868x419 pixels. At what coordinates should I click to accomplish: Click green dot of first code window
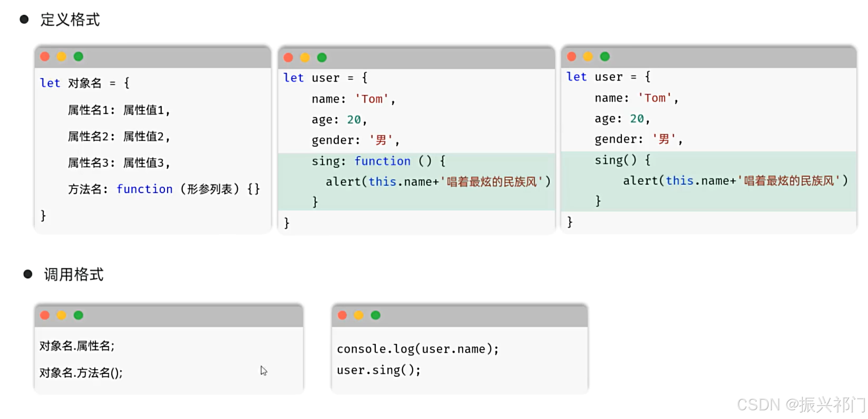tap(78, 57)
